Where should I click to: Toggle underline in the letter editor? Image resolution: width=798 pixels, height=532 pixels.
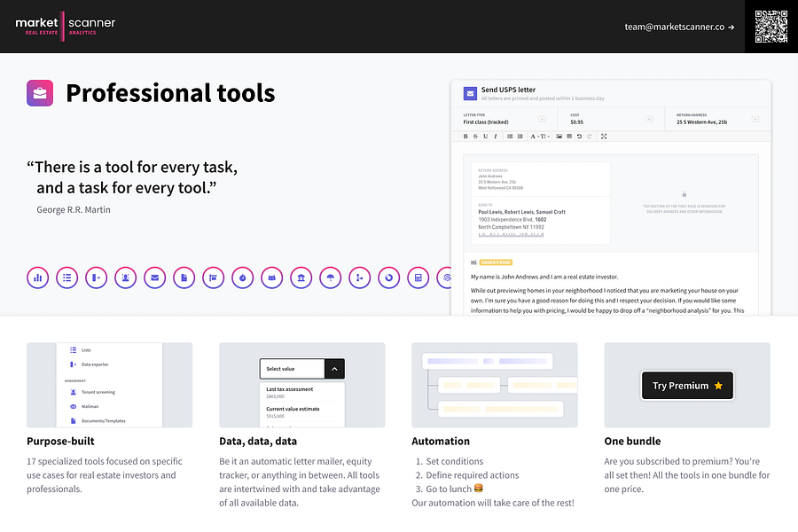486,137
